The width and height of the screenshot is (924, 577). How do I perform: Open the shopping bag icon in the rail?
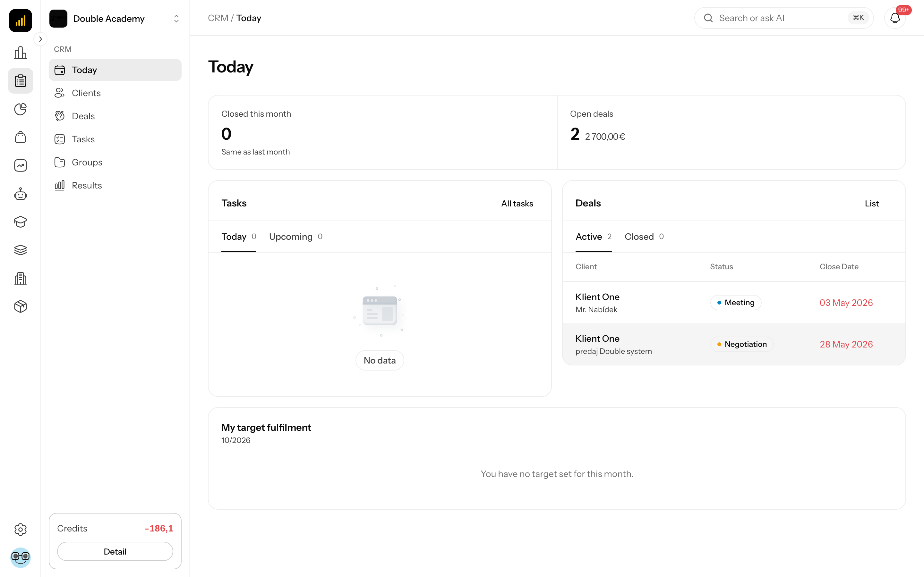pyautogui.click(x=20, y=138)
